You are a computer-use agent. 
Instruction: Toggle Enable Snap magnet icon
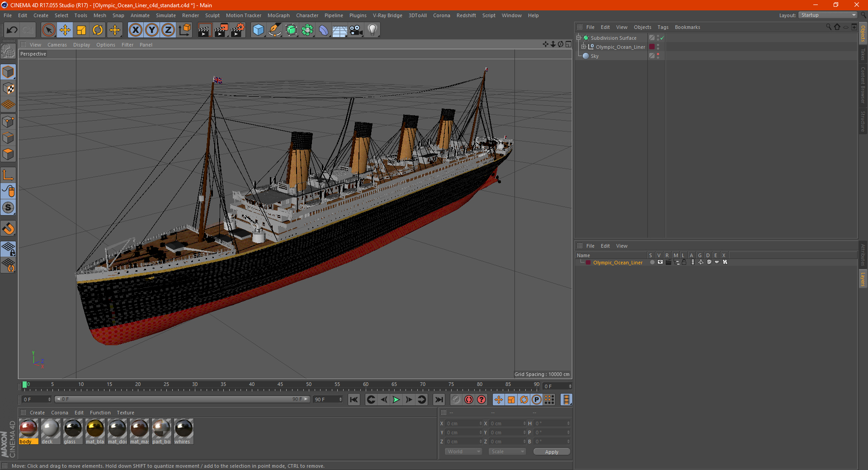[8, 229]
